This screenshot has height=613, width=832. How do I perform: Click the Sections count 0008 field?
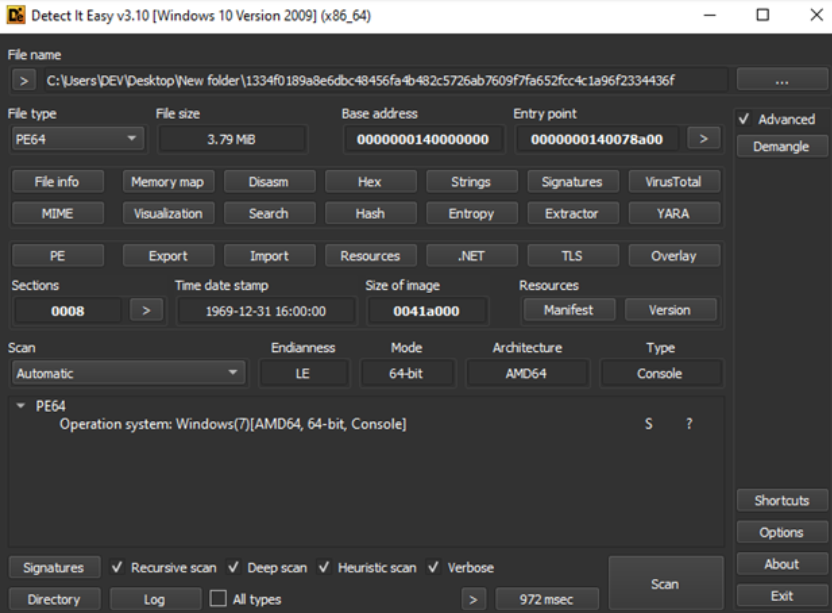[68, 311]
